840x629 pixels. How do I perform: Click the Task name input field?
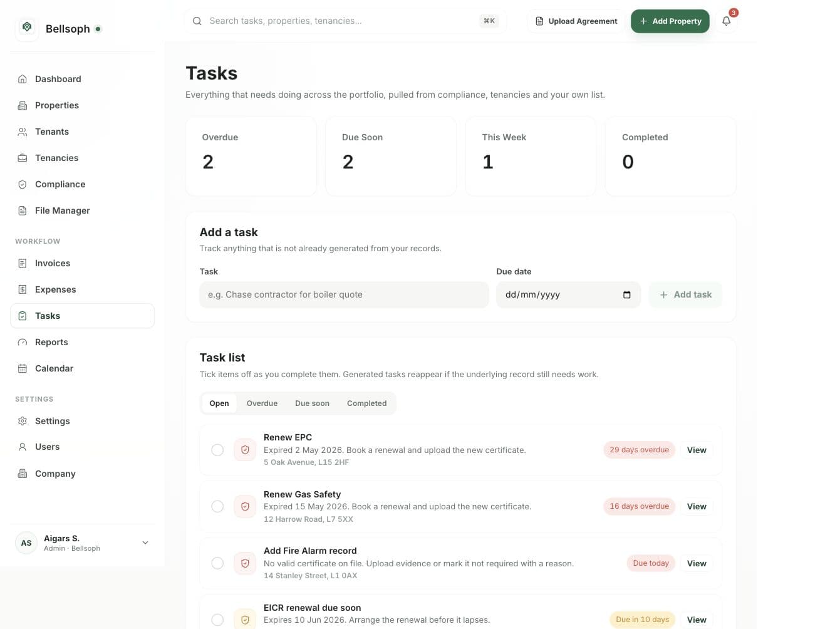pos(344,294)
